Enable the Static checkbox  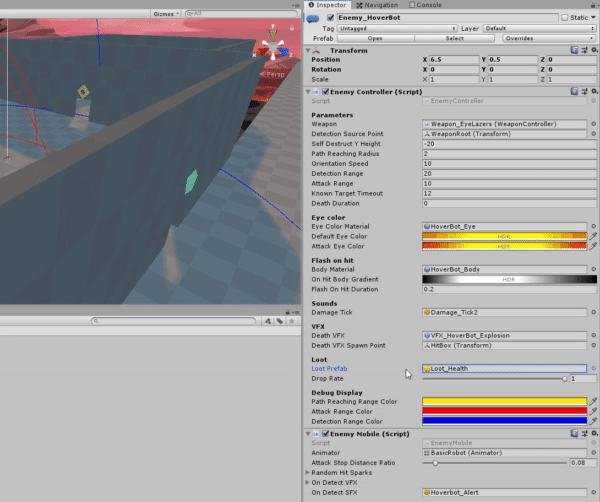pos(565,18)
